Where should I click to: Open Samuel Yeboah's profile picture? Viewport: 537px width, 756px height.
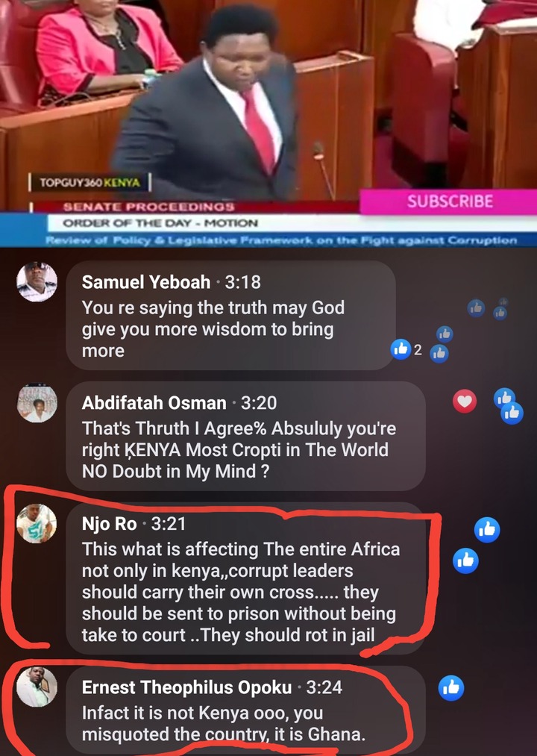[37, 281]
